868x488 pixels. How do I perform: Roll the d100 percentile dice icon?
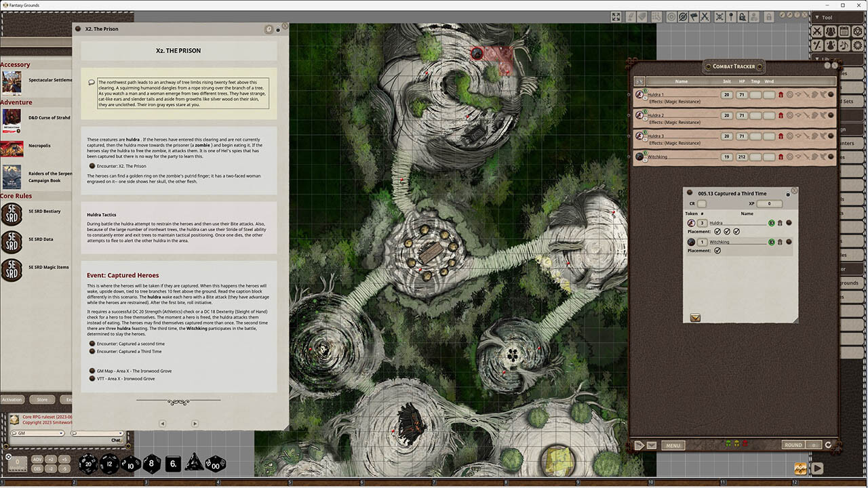(x=214, y=464)
